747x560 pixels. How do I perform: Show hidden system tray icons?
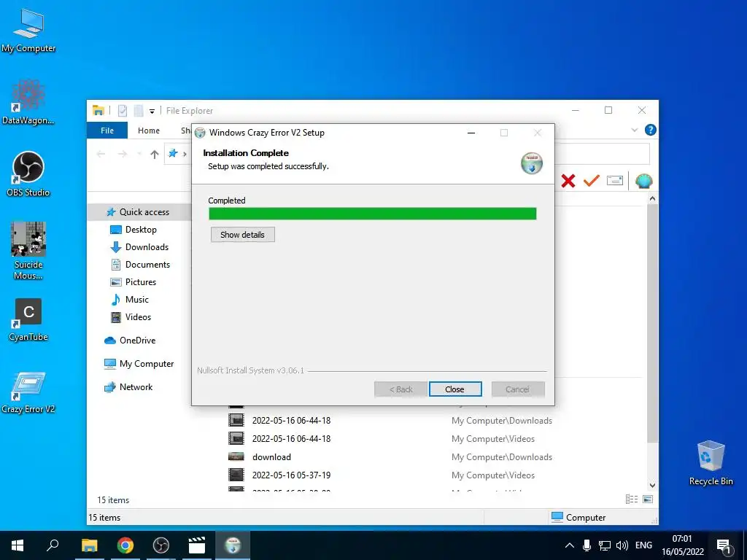569,545
